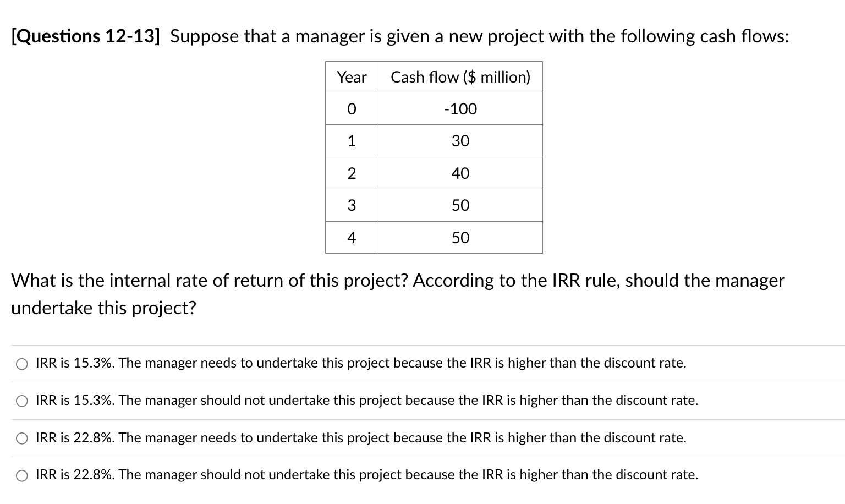
Task: Click the Year 3 cash flow of 50
Action: 460,205
